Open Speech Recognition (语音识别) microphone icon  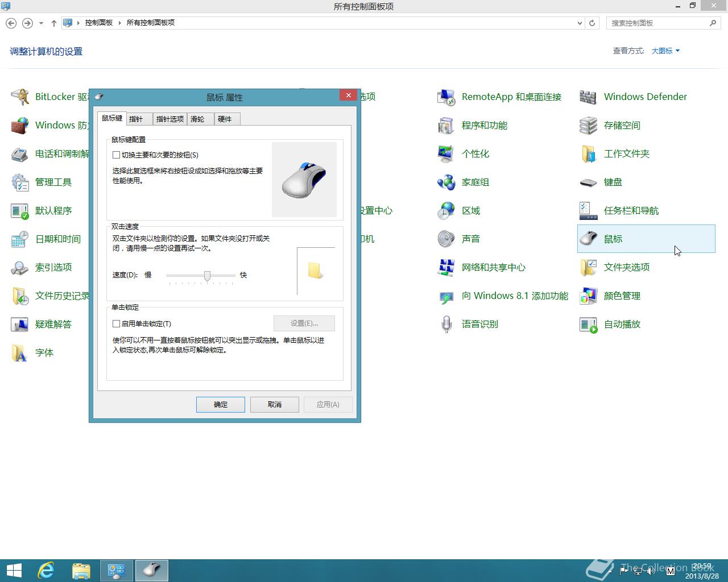pyautogui.click(x=446, y=324)
